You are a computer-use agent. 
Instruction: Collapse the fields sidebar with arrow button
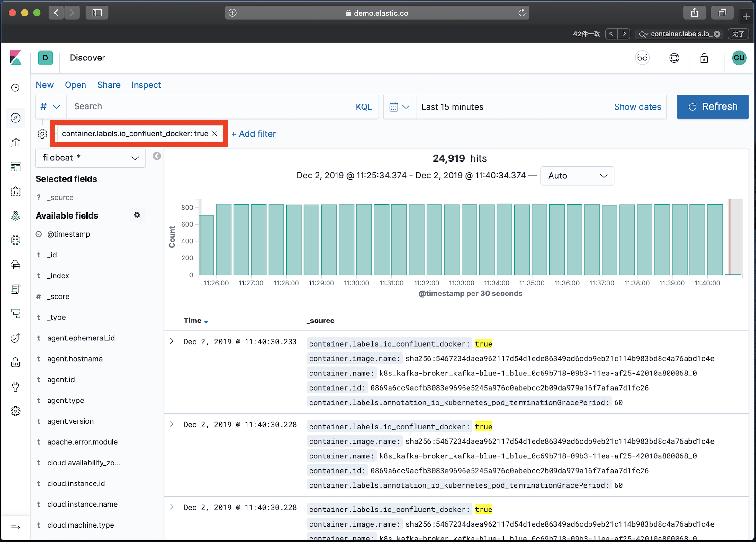pos(157,156)
